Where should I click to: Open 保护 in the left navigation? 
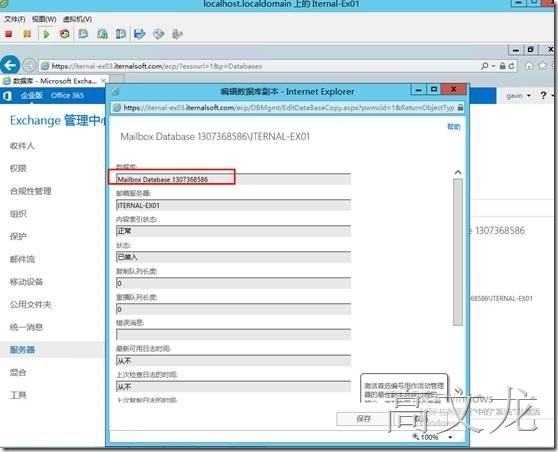(x=18, y=236)
